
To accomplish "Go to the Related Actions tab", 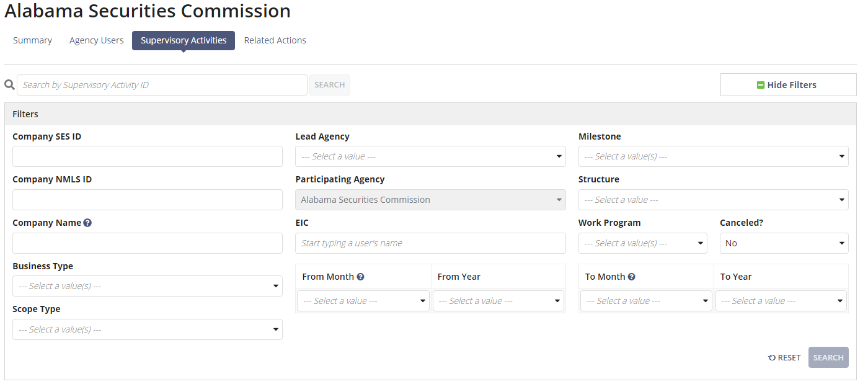I will point(275,40).
